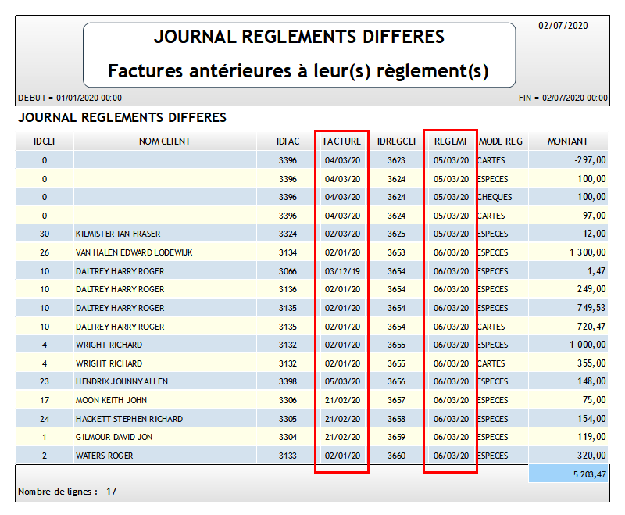This screenshot has height=515, width=625.
Task: Select the IDFAC column header
Action: 287,141
